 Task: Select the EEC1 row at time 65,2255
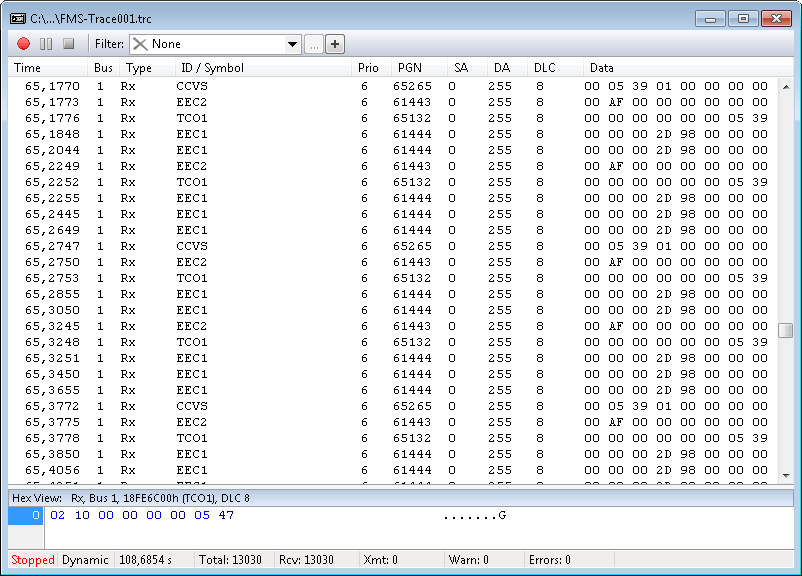click(x=393, y=198)
